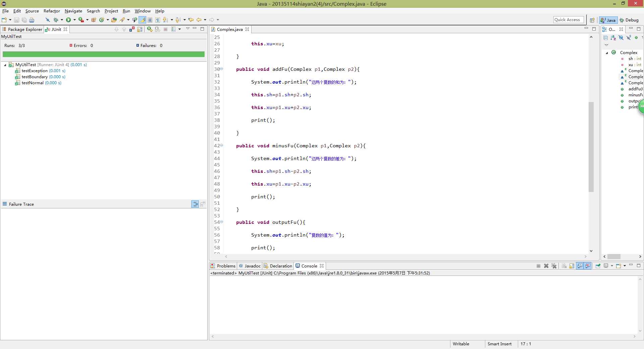Image resolution: width=644 pixels, height=349 pixels.
Task: Toggle Sort alphabetically in Outline
Action: [613, 38]
